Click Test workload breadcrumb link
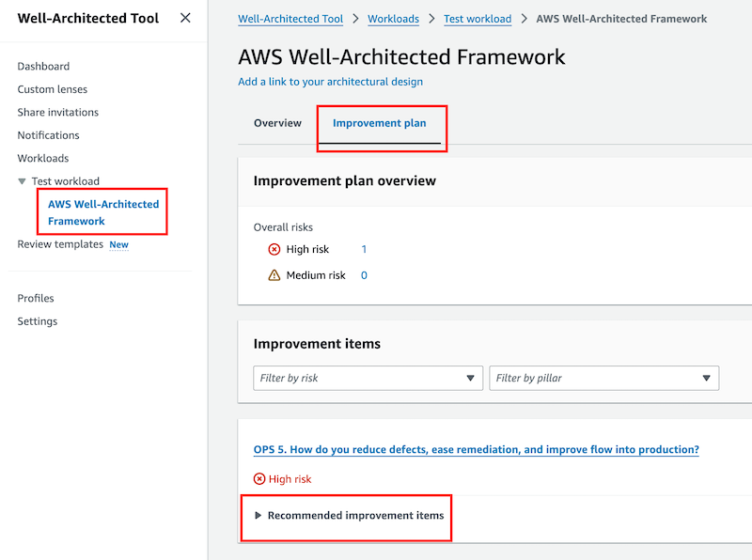 pyautogui.click(x=478, y=19)
